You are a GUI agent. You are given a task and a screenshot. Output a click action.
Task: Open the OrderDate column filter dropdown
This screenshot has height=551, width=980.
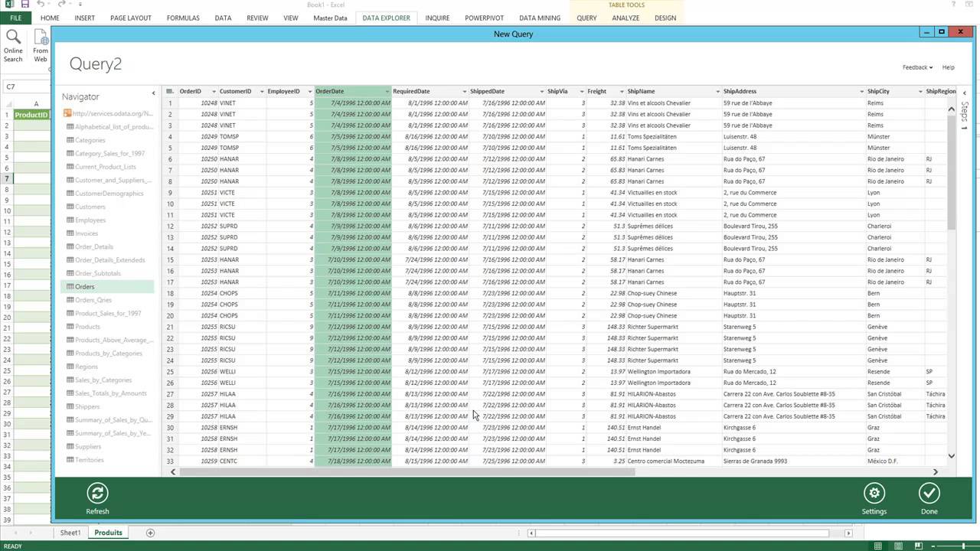coord(387,91)
